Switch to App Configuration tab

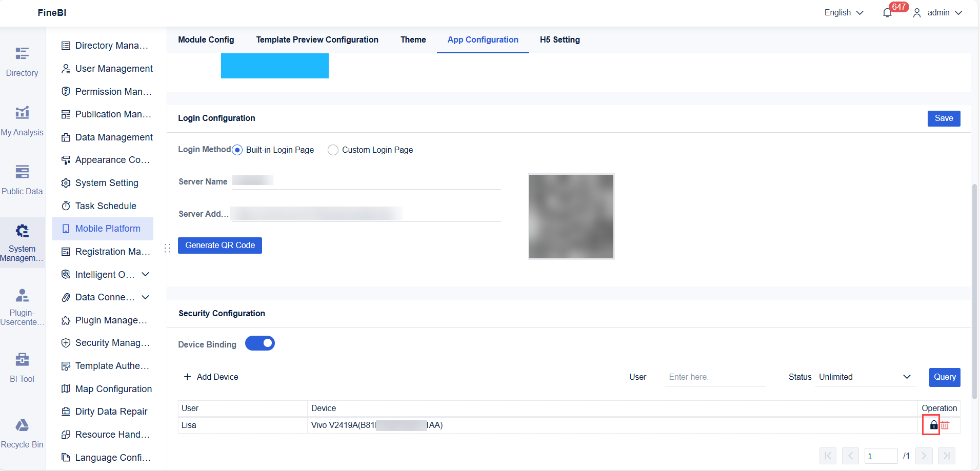(x=483, y=40)
